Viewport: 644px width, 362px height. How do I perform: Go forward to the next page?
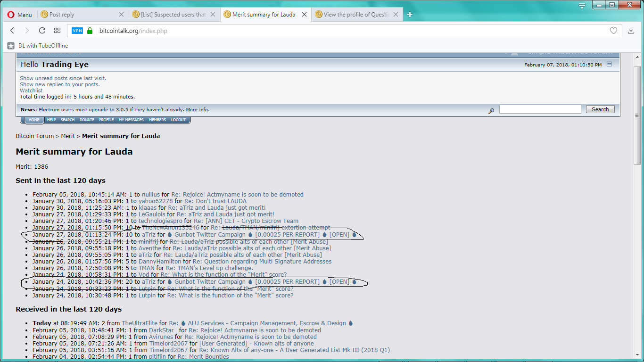pyautogui.click(x=27, y=31)
